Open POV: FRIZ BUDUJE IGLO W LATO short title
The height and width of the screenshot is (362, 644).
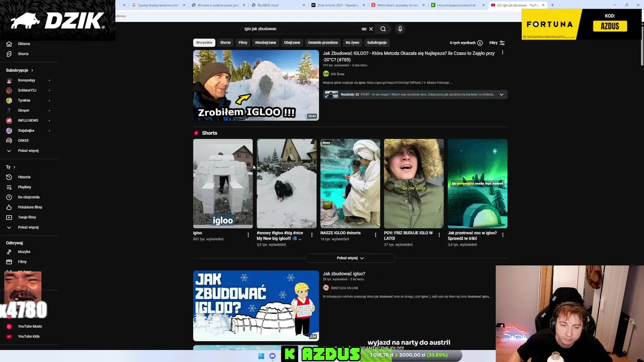[409, 235]
